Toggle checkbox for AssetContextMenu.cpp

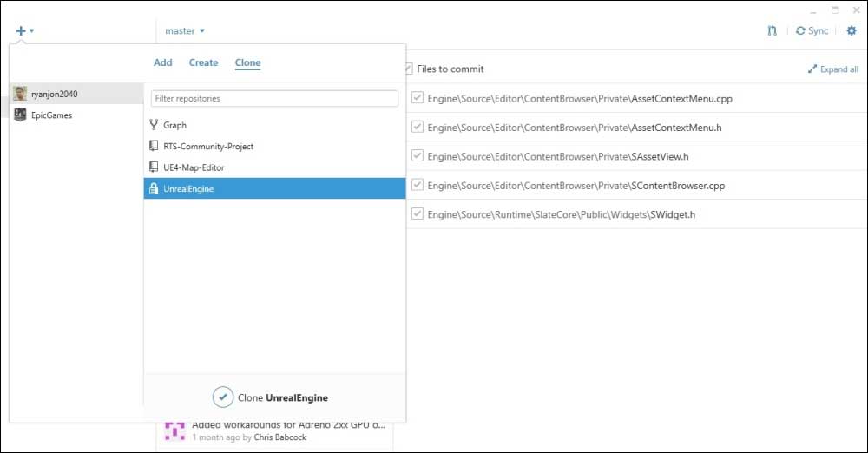click(418, 98)
